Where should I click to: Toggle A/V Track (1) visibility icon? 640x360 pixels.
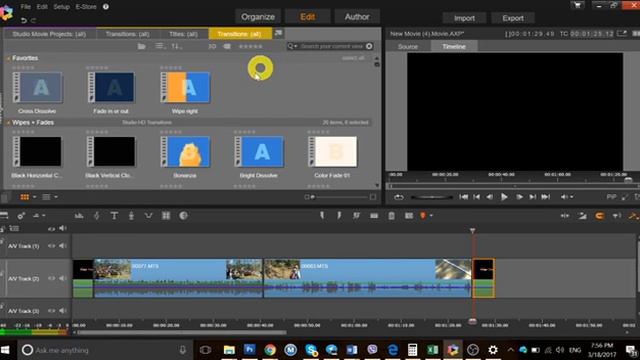click(51, 246)
